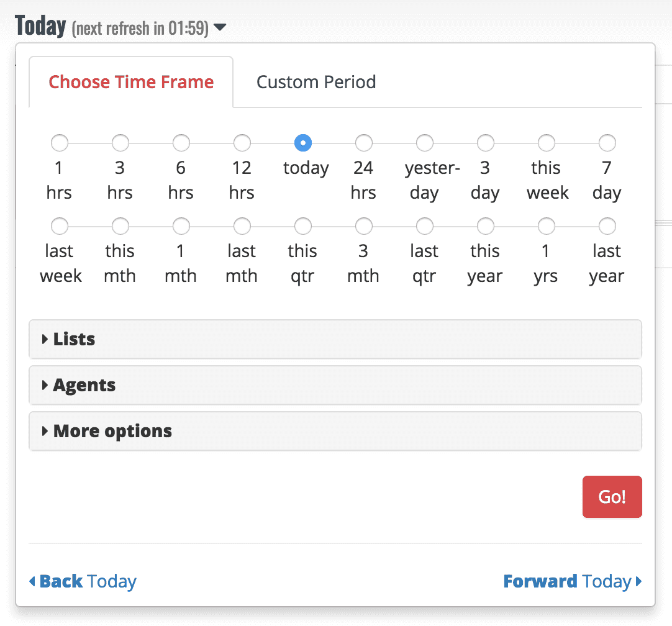Viewport: 672px width, 626px height.
Task: Select the this mth radio button
Action: point(120,226)
